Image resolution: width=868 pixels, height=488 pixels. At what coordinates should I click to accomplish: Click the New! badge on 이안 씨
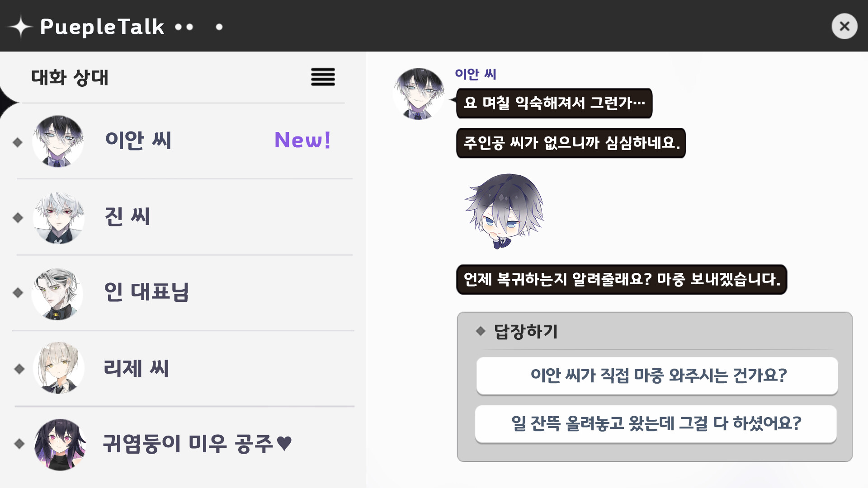(x=303, y=140)
